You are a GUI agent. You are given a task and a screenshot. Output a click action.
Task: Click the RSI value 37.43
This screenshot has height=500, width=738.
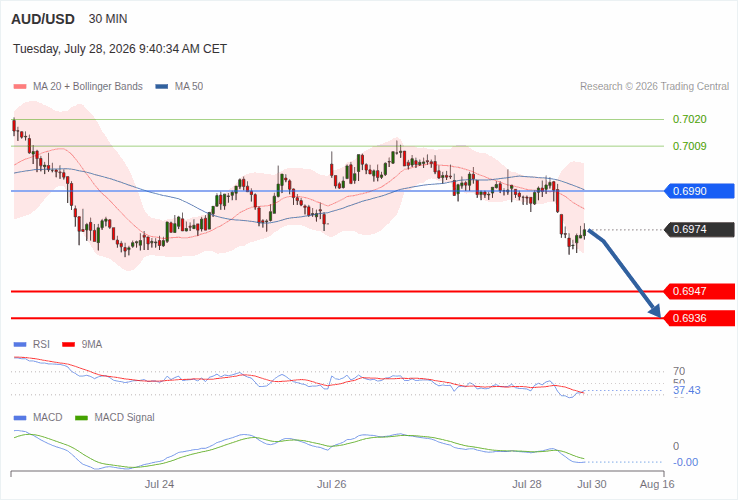coord(687,390)
